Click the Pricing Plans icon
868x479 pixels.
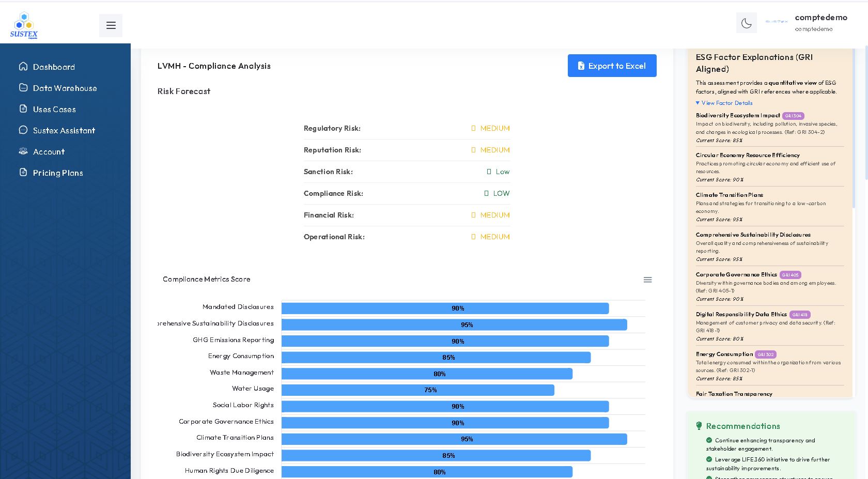pyautogui.click(x=23, y=172)
